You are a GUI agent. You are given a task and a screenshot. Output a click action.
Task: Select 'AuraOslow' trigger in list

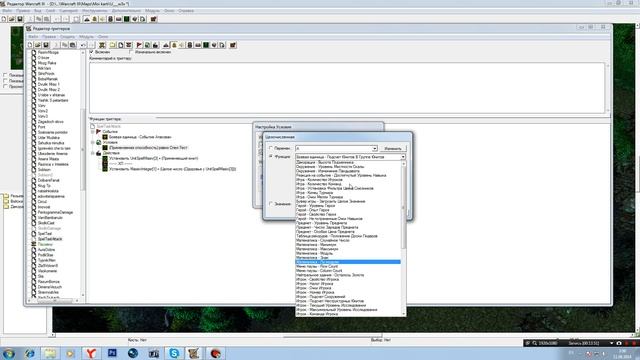pyautogui.click(x=46, y=249)
